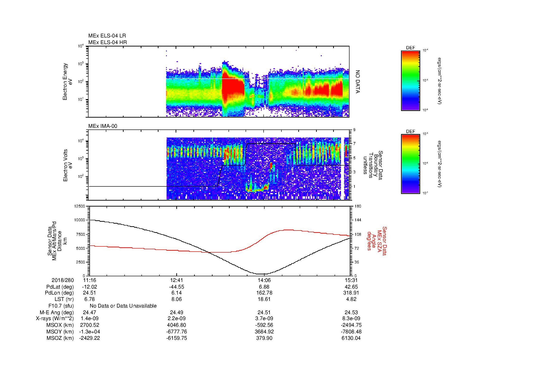Click the time tick '15:31'
This screenshot has height=392, width=555.
click(x=351, y=280)
